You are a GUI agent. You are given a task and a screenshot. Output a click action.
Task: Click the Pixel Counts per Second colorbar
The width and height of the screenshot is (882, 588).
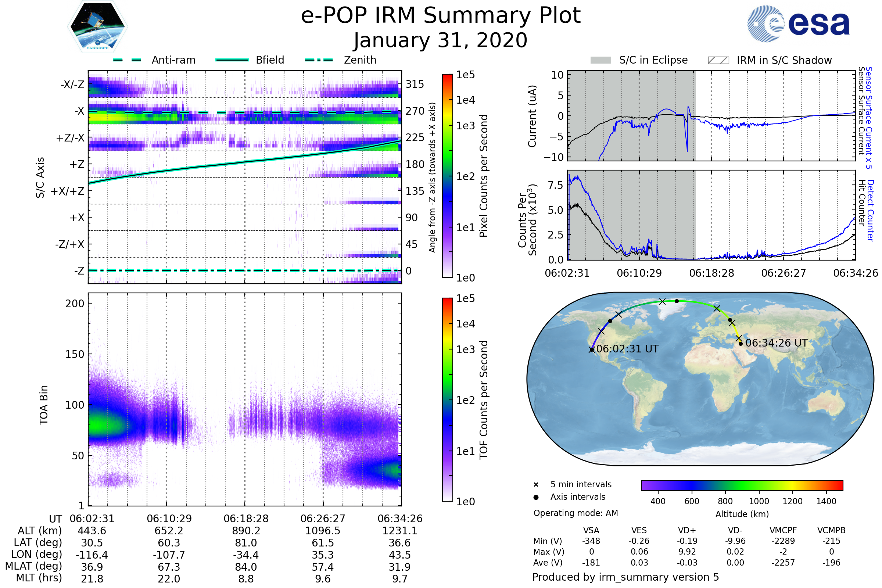pos(447,176)
